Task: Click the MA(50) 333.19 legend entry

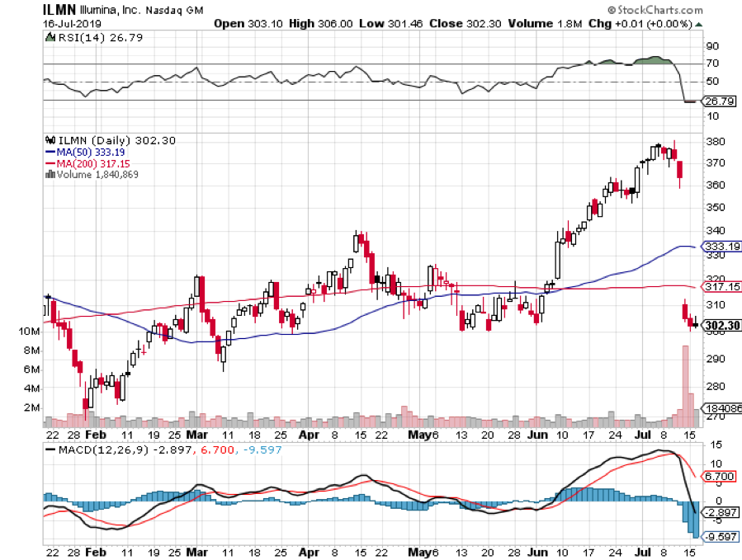Action: click(91, 153)
